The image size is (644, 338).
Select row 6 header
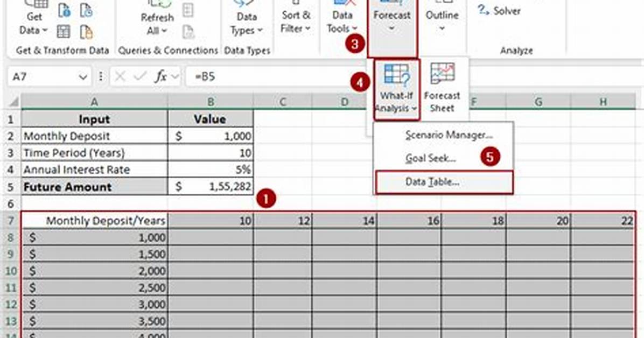[11, 203]
